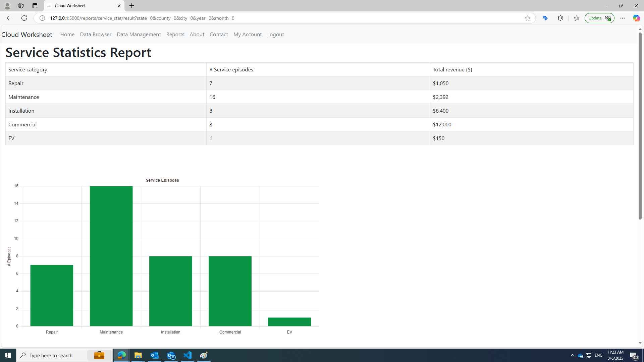Open Settings and more ellipsis menu
Viewport: 644px width, 362px height.
[x=622, y=18]
